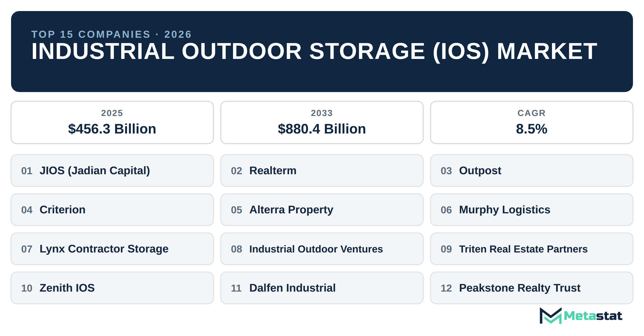Select Lynx Contractor Storage
The height and width of the screenshot is (336, 644).
[112, 249]
